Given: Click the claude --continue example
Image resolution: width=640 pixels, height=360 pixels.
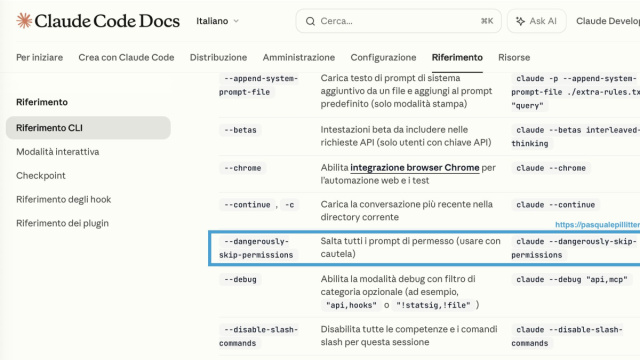Looking at the screenshot, I should (556, 205).
